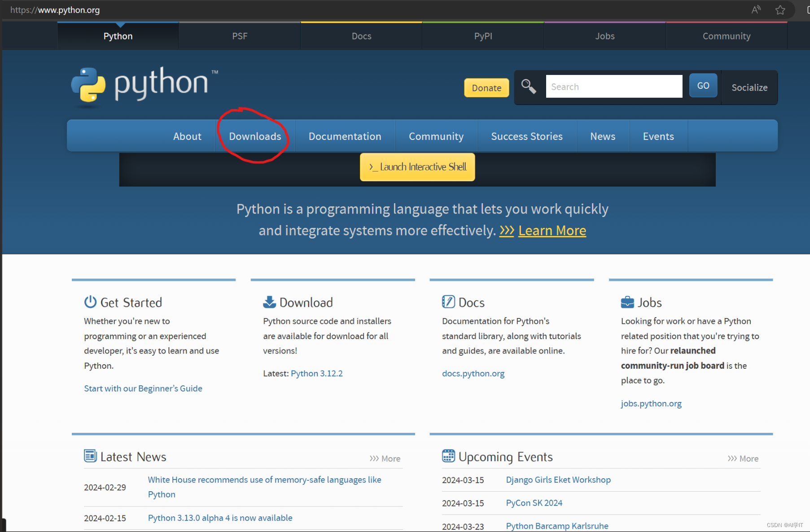810x532 pixels.
Task: Visit the docs.python.org link
Action: click(x=473, y=373)
